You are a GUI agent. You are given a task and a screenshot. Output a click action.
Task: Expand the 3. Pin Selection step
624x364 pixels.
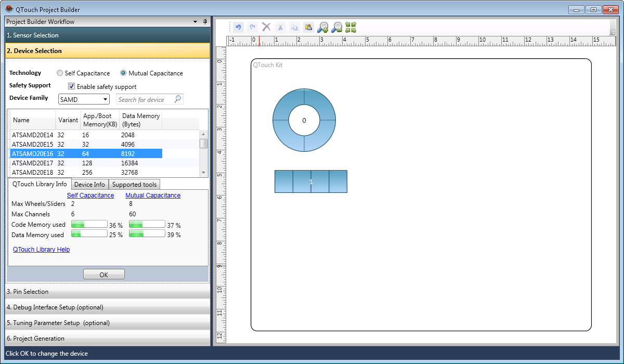pos(107,292)
